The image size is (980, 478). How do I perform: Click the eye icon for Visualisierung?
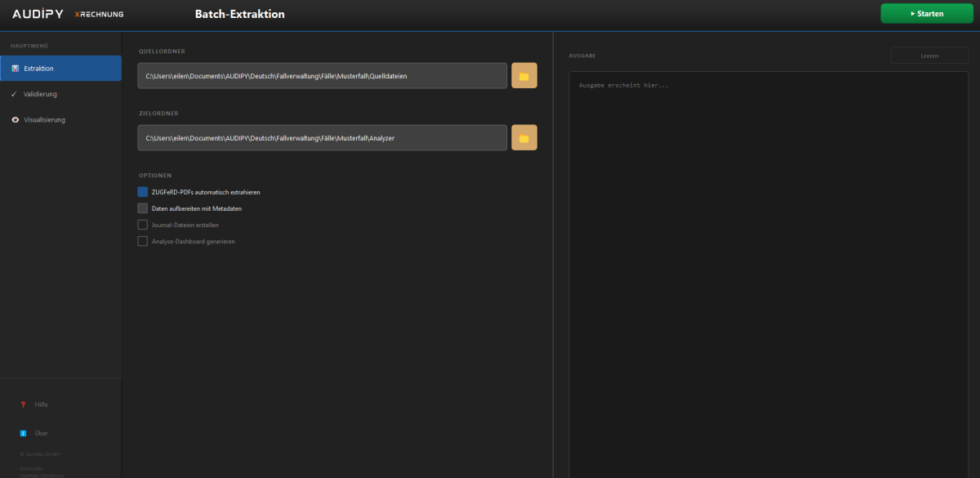pos(15,120)
